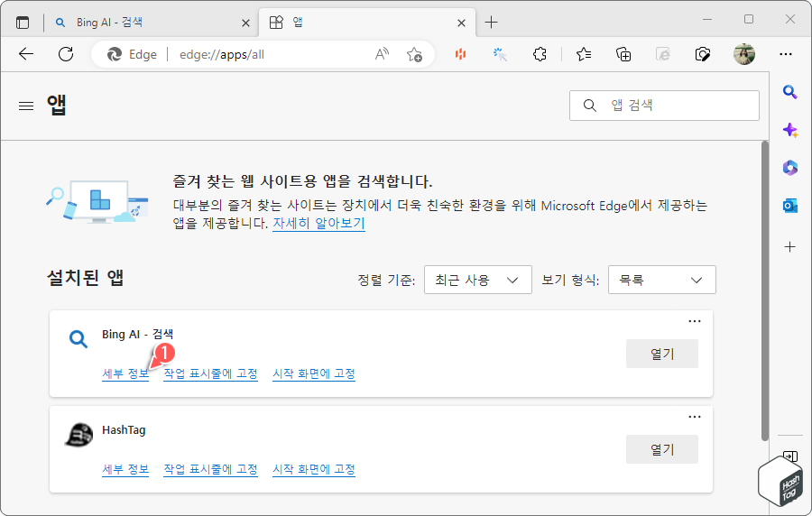Pin HashTag with 작업 표시줄에 고정

210,469
